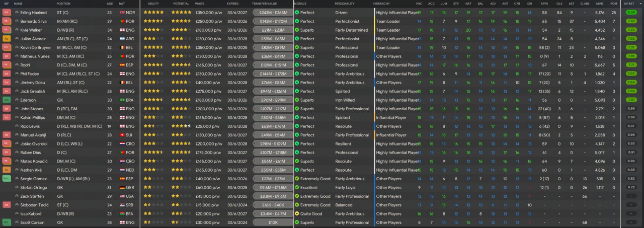Sort by the POTENTIAL column header
The height and width of the screenshot is (228, 644).
coord(181,4)
